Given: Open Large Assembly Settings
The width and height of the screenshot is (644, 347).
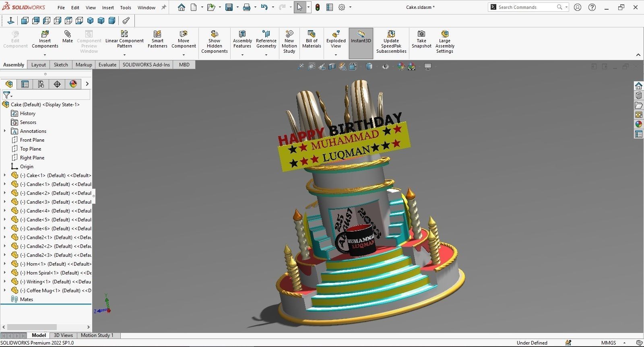Looking at the screenshot, I should [x=445, y=41].
